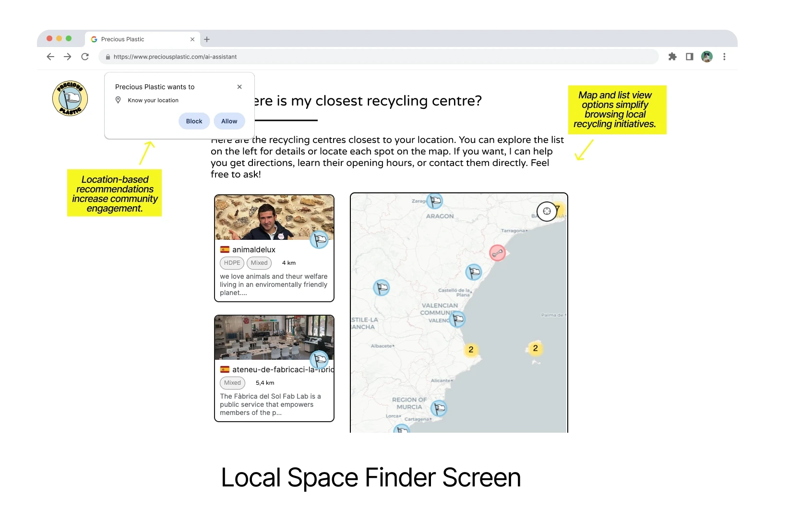View site info via the lock icon

(x=108, y=57)
